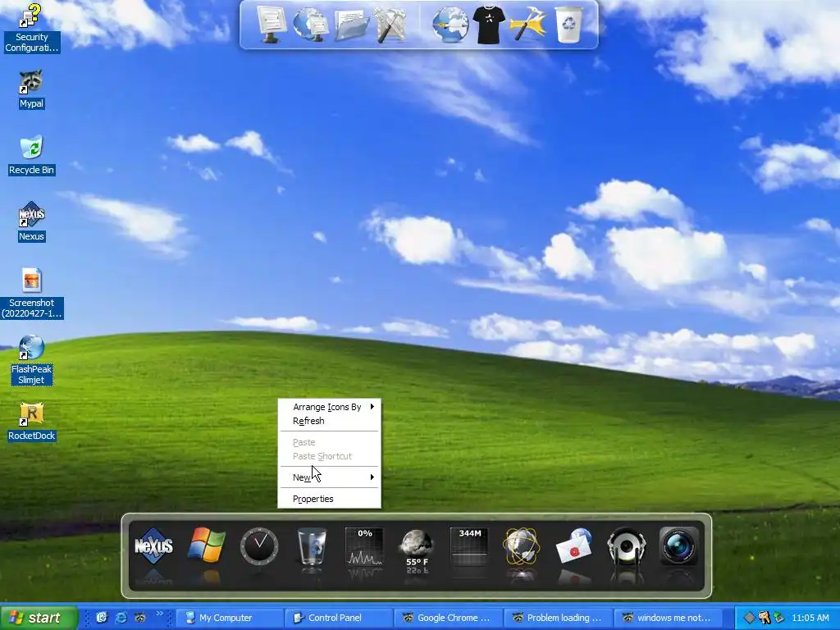Open the yellow dock settings icon in RocketDock
Screen dimensions: 840x630
point(529,24)
